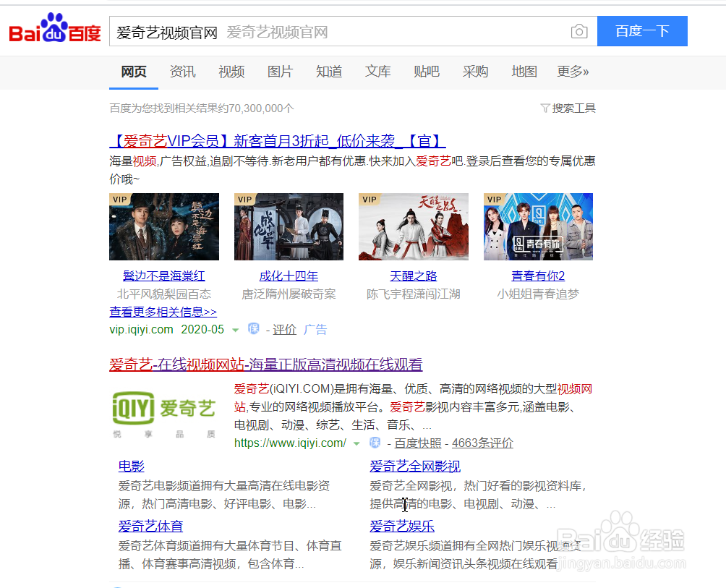
Task: Switch to the 资讯 tab
Action: click(182, 72)
